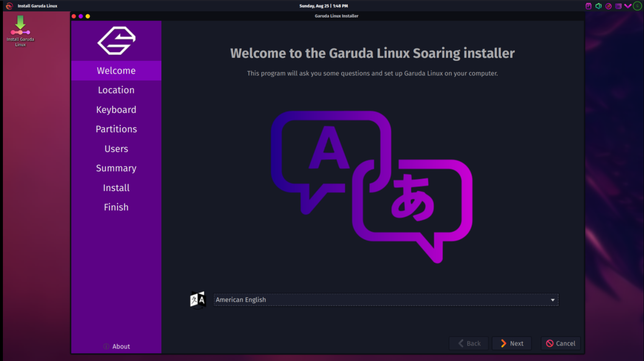Open the Keyboard step in the sidebar
The width and height of the screenshot is (644, 361).
click(x=116, y=109)
